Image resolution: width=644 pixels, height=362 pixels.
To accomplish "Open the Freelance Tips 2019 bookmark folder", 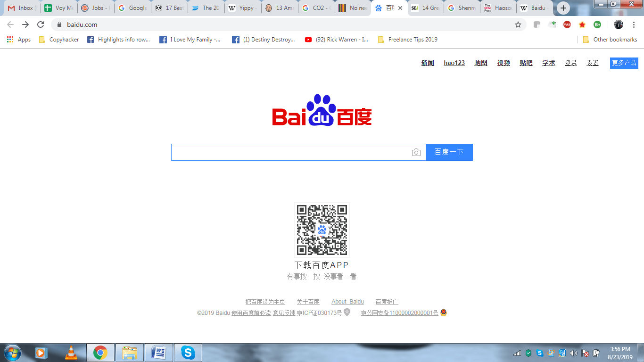I will pos(408,40).
